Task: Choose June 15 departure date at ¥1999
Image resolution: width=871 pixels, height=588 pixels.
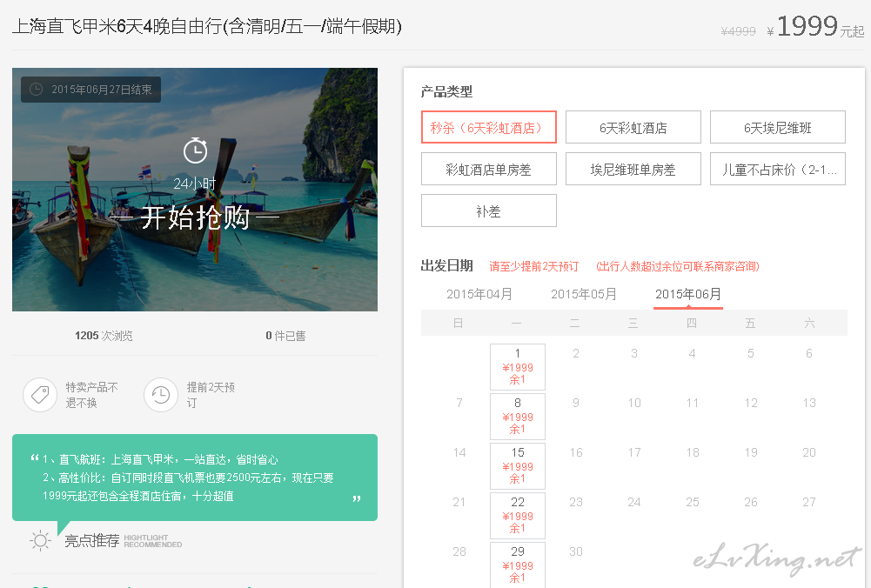Action: tap(518, 466)
